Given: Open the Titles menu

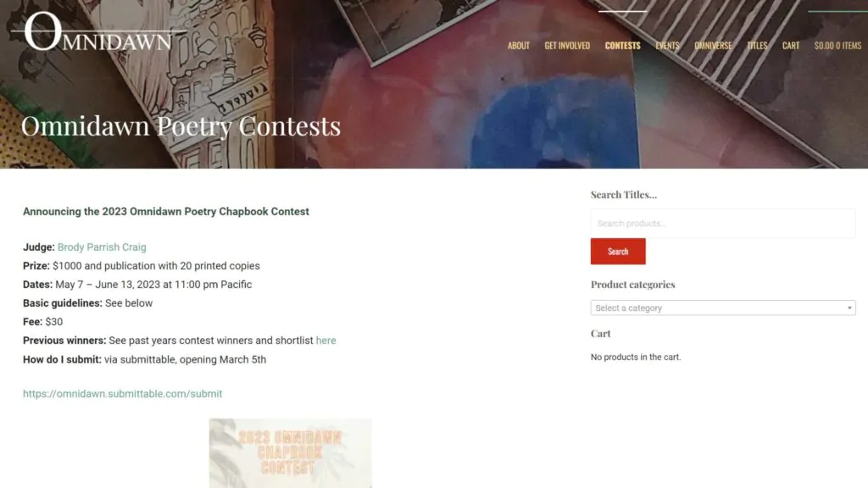Looking at the screenshot, I should pos(757,46).
